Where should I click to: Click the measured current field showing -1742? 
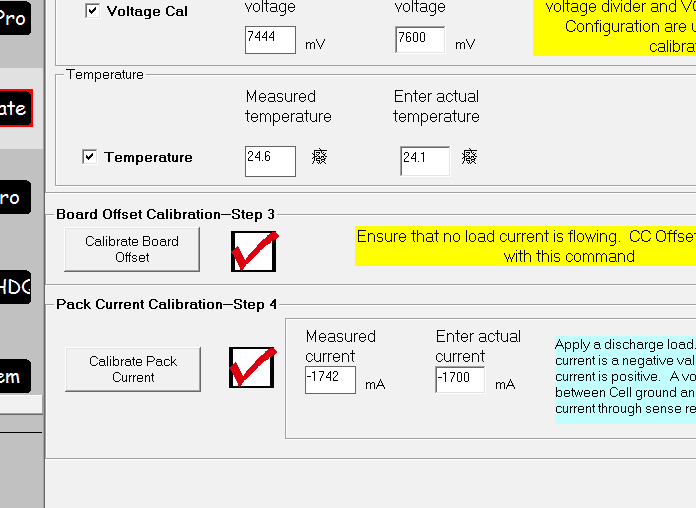330,380
